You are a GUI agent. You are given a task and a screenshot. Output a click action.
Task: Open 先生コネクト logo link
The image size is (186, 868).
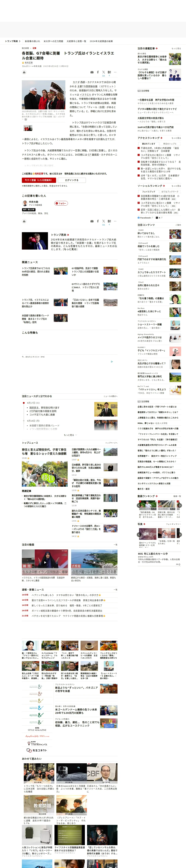click(37, 750)
